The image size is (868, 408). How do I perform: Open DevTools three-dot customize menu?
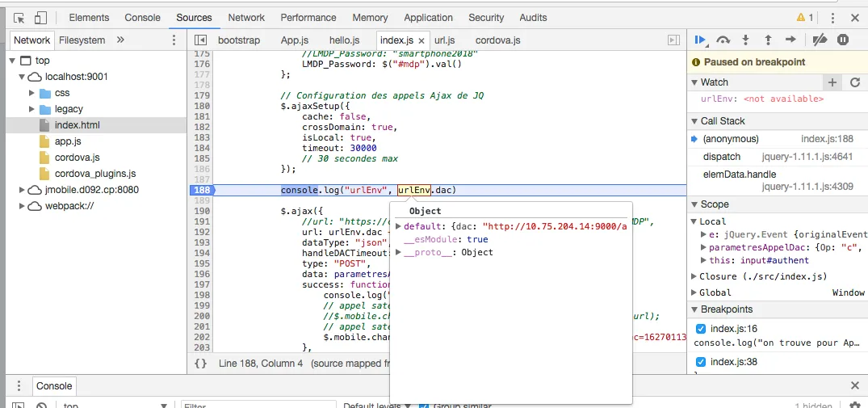[832, 18]
